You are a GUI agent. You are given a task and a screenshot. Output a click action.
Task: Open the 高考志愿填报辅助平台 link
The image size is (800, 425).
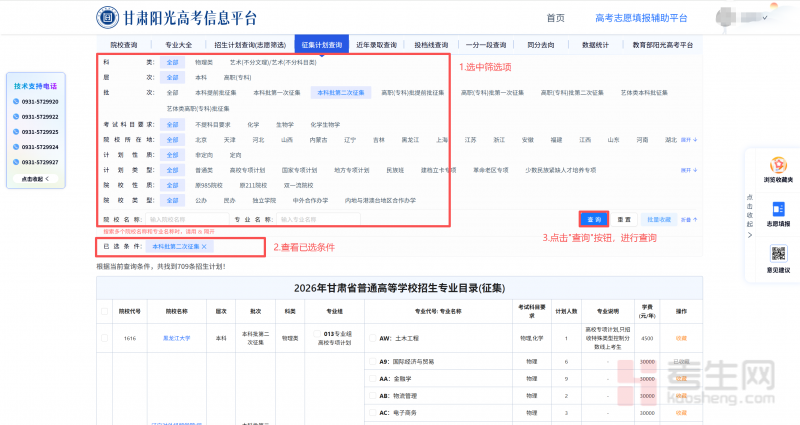[x=641, y=18]
